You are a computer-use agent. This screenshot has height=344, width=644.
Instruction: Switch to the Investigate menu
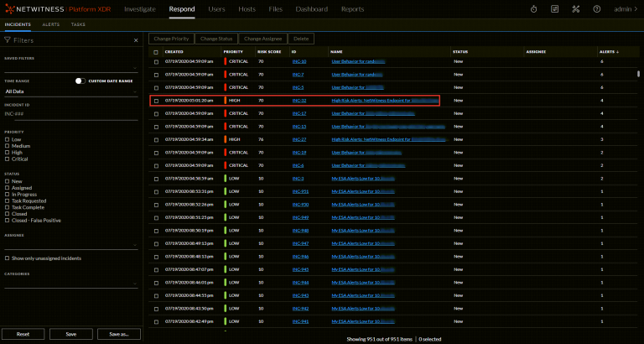pyautogui.click(x=139, y=9)
